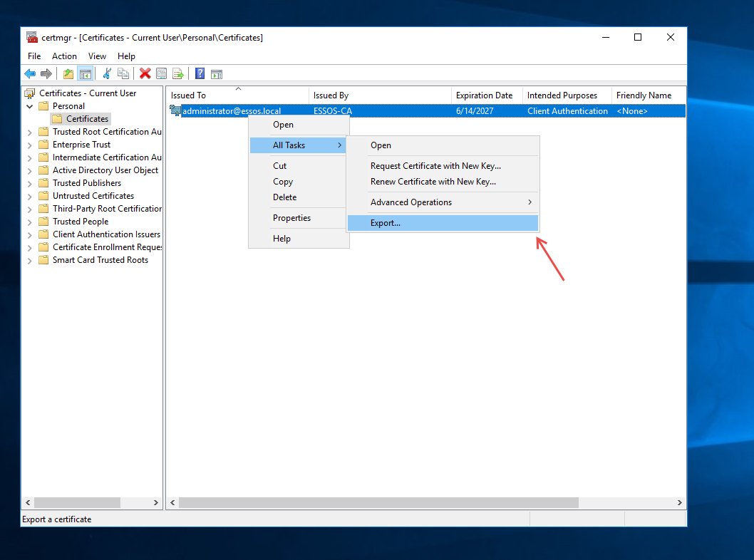Select Certificate Enrollment Requests tree item
The image size is (754, 560).
(x=107, y=247)
